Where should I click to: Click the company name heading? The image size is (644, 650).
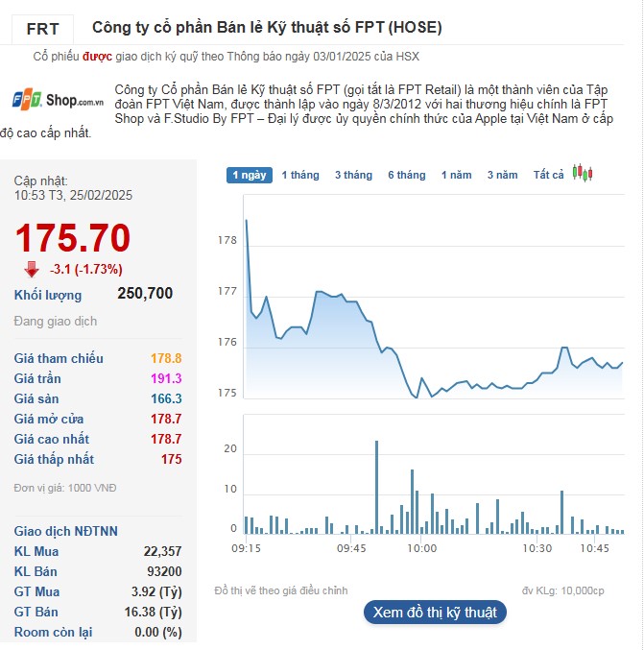tap(267, 28)
